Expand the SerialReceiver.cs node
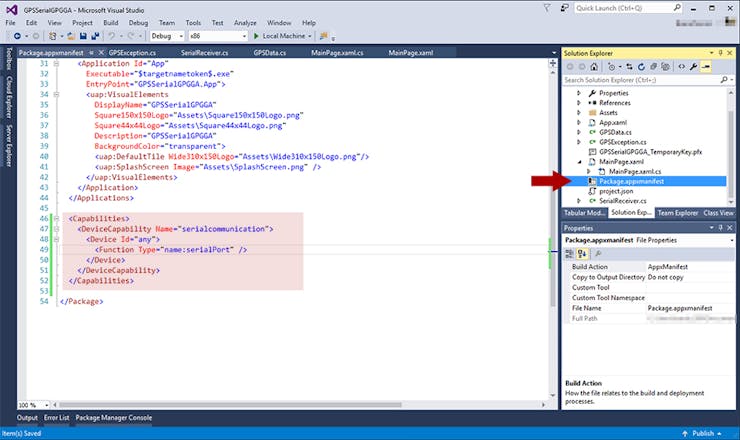740x440 pixels. (x=579, y=201)
